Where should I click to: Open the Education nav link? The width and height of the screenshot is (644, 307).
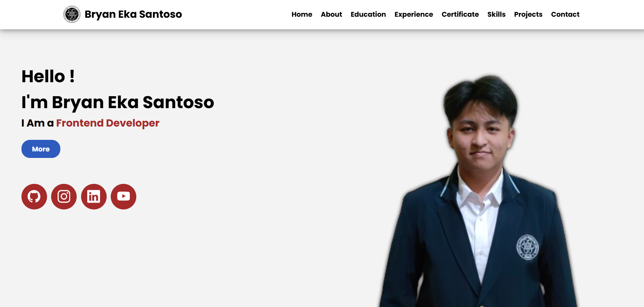(x=368, y=14)
